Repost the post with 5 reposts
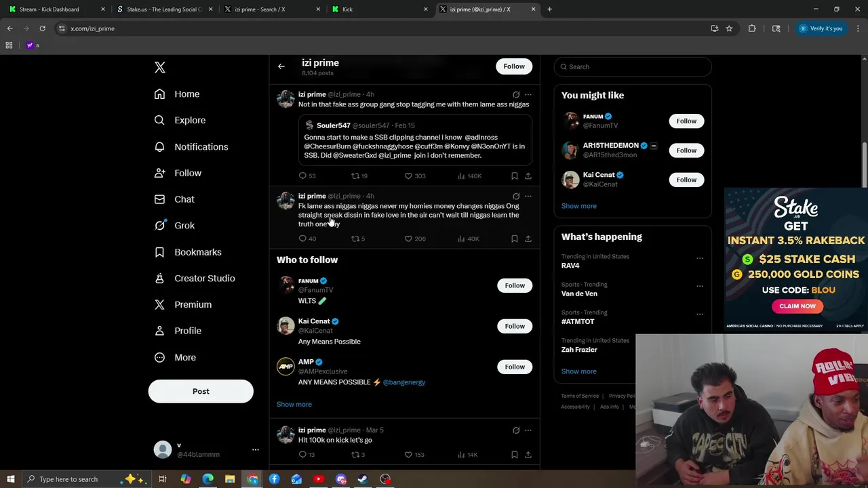This screenshot has height=488, width=868. coord(358,239)
